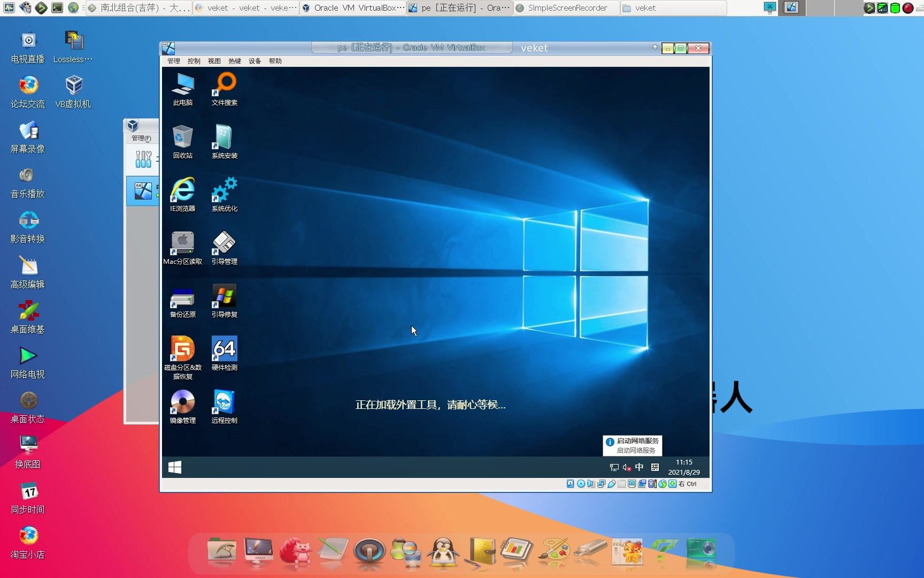The image size is (924, 578).
Task: Launch 系统优化 gears icon
Action: [x=225, y=195]
